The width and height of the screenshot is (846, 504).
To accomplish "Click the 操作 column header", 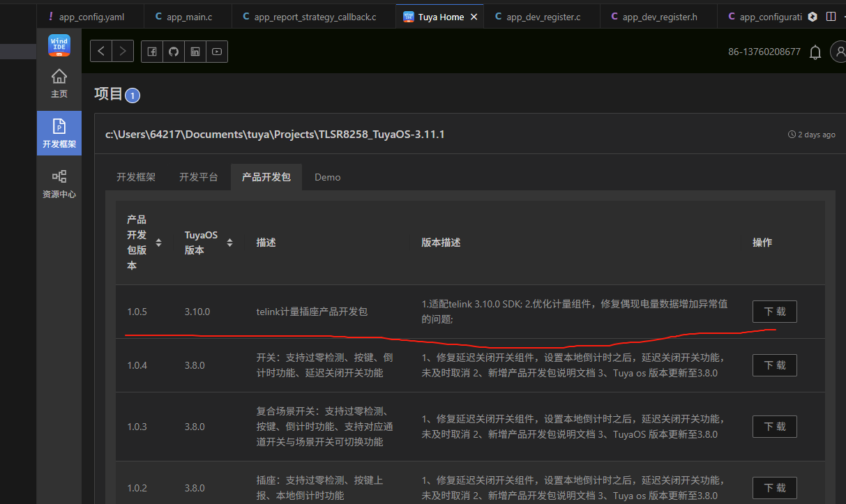I will point(762,243).
